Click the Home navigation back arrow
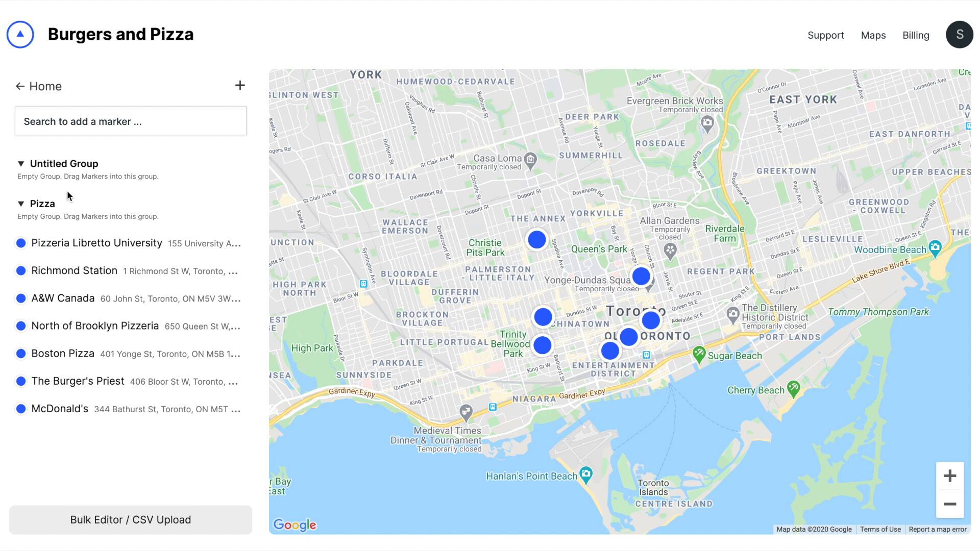The width and height of the screenshot is (980, 551). (x=20, y=85)
